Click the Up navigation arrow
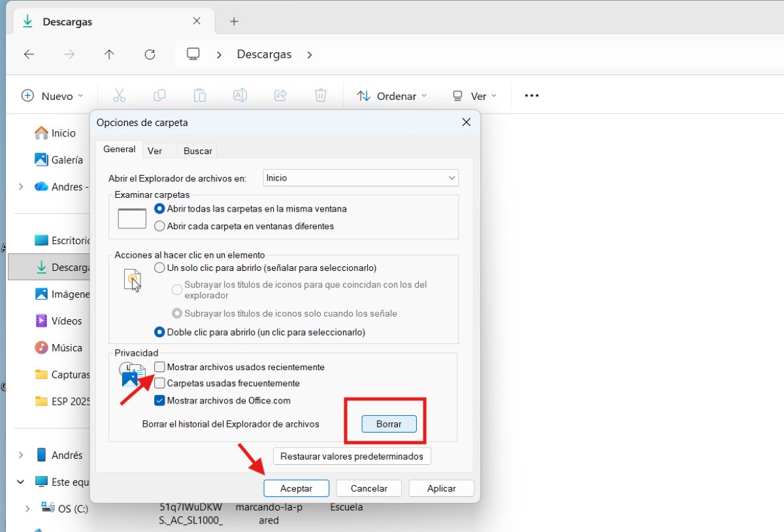Viewport: 784px width, 532px height. tap(108, 54)
